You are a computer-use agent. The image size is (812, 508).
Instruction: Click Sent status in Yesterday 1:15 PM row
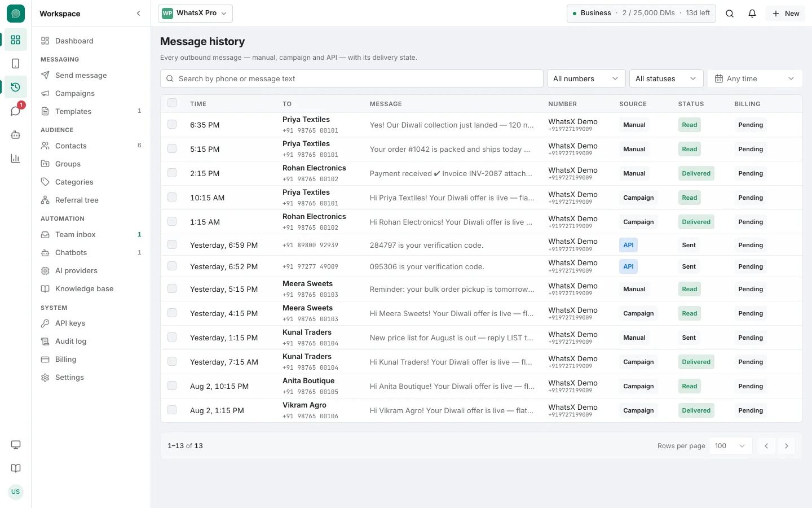click(689, 338)
